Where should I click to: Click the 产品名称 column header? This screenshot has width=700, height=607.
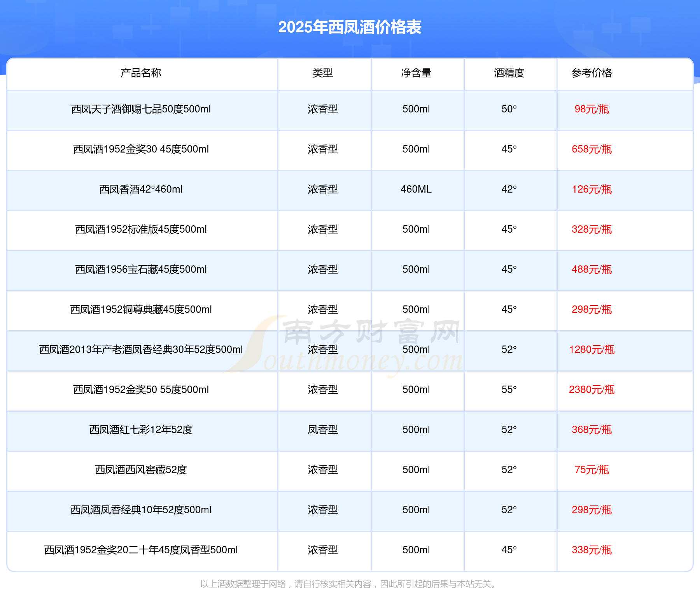[141, 73]
